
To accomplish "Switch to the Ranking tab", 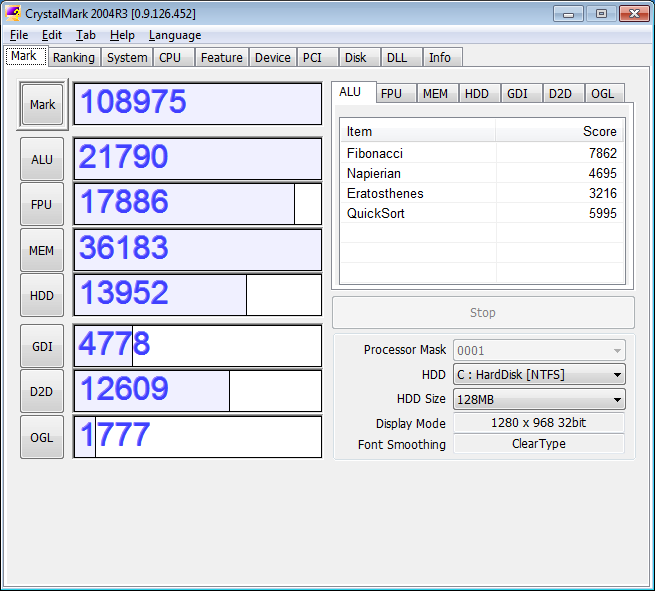I will (x=74, y=58).
